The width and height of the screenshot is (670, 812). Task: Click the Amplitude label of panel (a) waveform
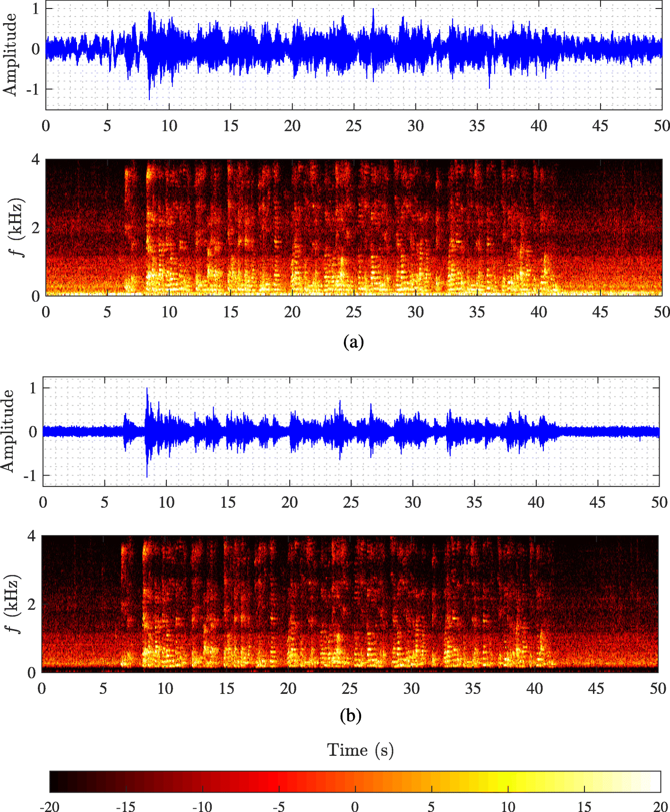[10, 55]
